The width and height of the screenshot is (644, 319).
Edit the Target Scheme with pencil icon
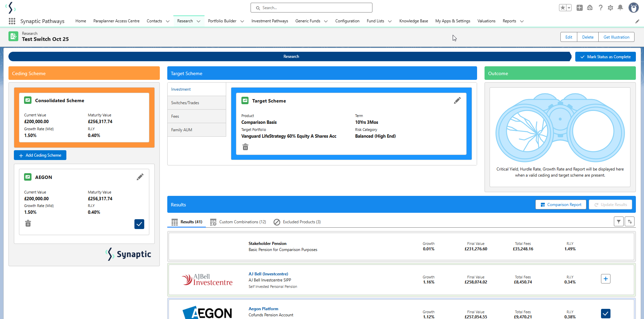pos(457,100)
